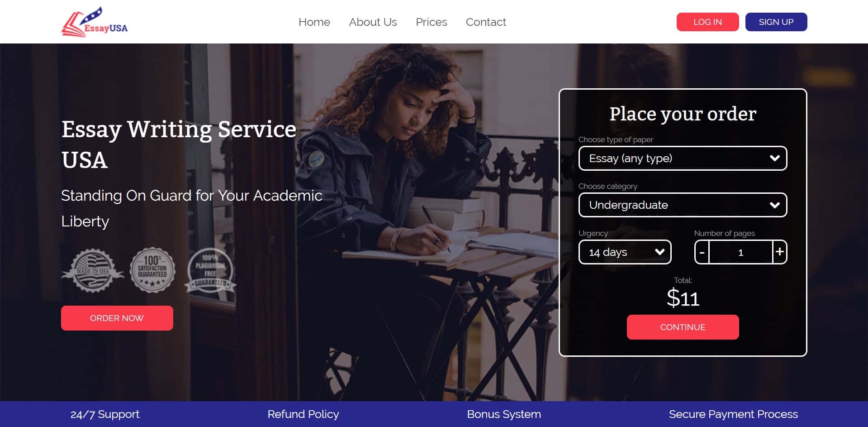Click the SIGN UP button

(x=776, y=22)
